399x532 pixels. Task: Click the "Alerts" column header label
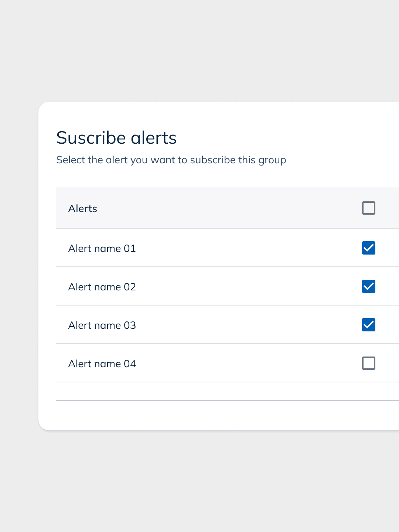click(83, 209)
